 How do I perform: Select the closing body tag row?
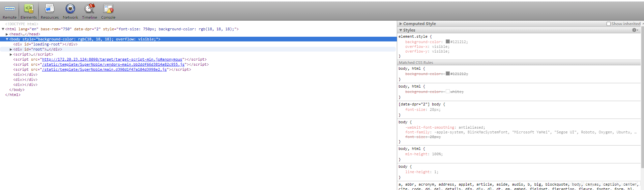tap(17, 90)
